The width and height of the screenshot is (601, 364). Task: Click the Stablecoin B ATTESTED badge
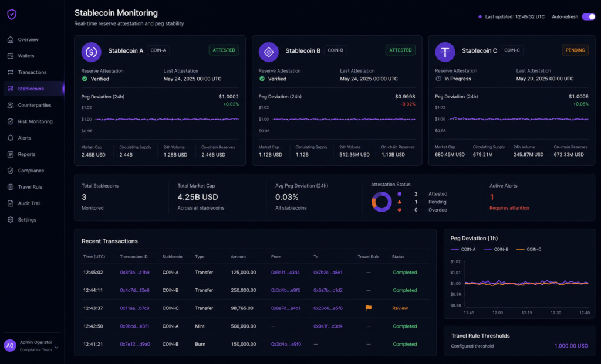(400, 50)
